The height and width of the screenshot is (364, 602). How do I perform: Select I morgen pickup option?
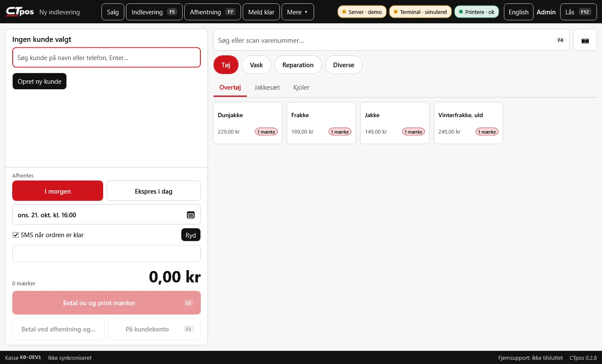pos(57,191)
